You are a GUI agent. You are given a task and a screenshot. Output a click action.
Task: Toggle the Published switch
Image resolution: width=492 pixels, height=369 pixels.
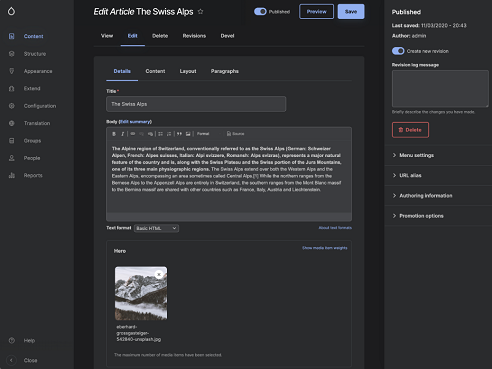(260, 12)
